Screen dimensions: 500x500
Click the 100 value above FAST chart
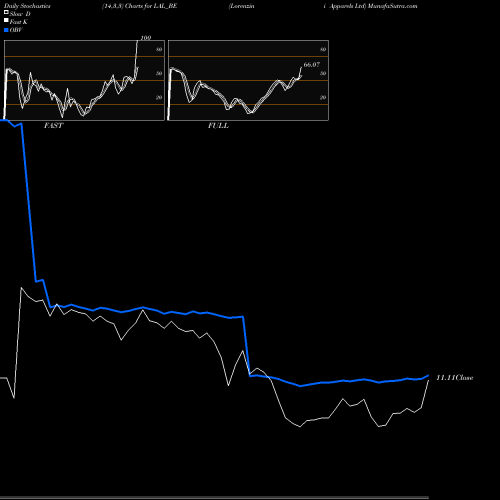(x=146, y=38)
